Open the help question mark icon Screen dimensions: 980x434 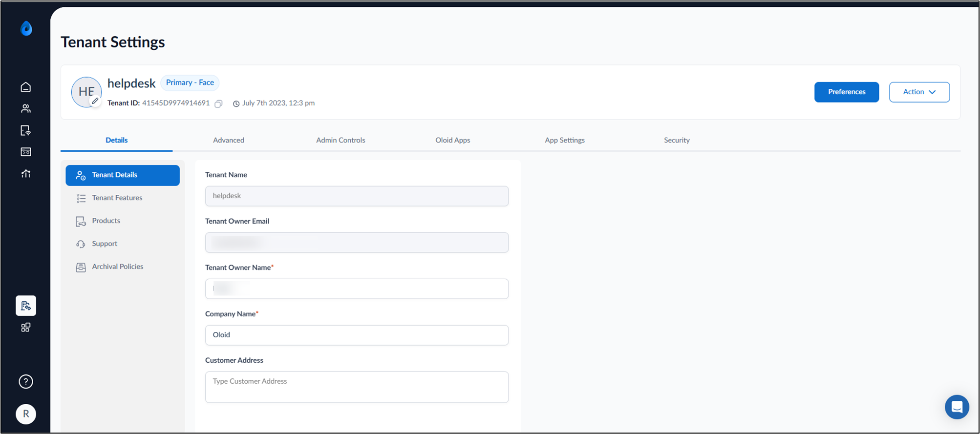[26, 382]
